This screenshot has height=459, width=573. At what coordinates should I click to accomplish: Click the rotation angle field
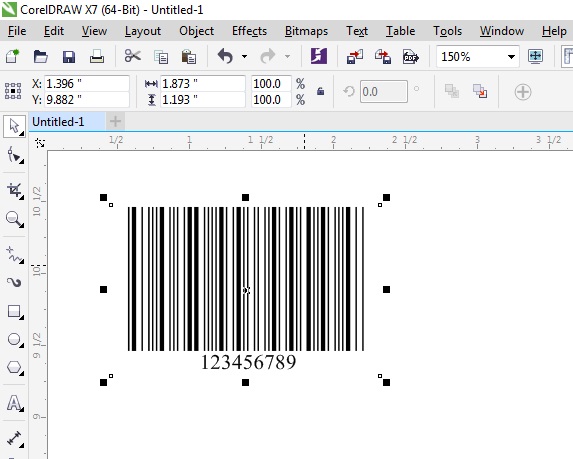[x=383, y=91]
